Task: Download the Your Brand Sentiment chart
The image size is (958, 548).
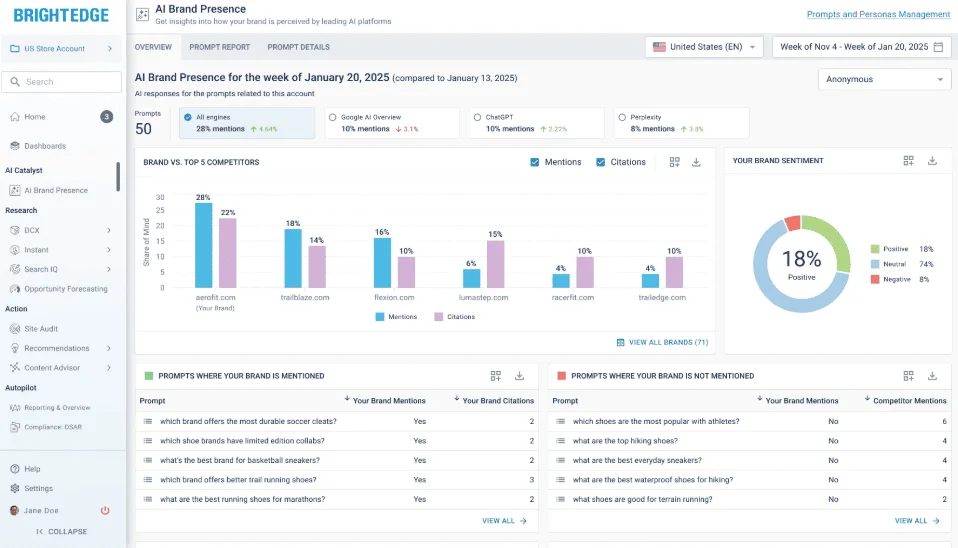Action: tap(932, 160)
